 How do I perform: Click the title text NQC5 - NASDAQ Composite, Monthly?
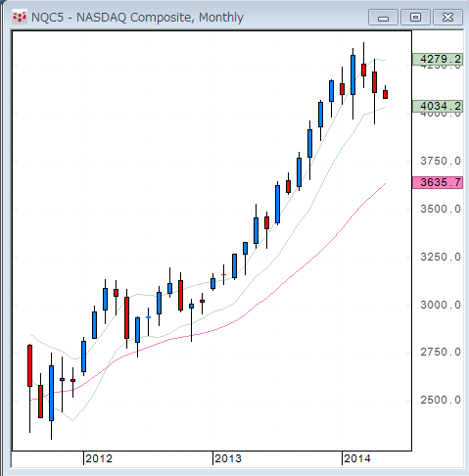pos(137,18)
